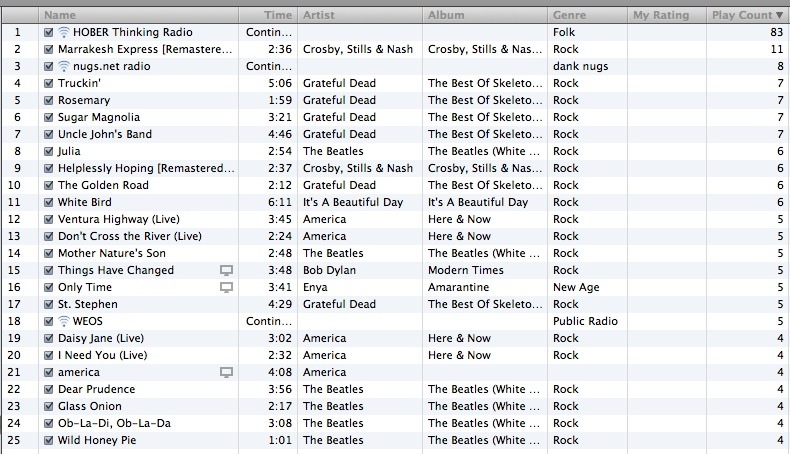This screenshot has width=790, height=454.
Task: Toggle the checkbox for Wild Honey Pie
Action: click(48, 440)
